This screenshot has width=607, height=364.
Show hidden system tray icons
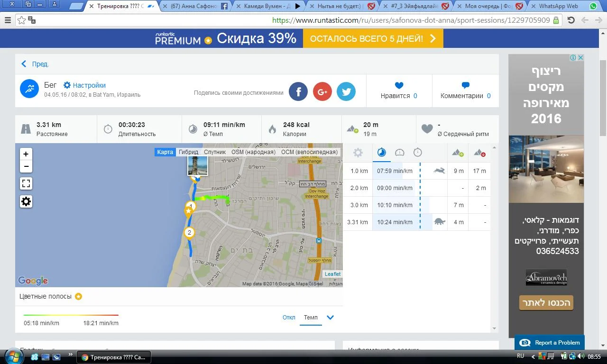pyautogui.click(x=533, y=356)
